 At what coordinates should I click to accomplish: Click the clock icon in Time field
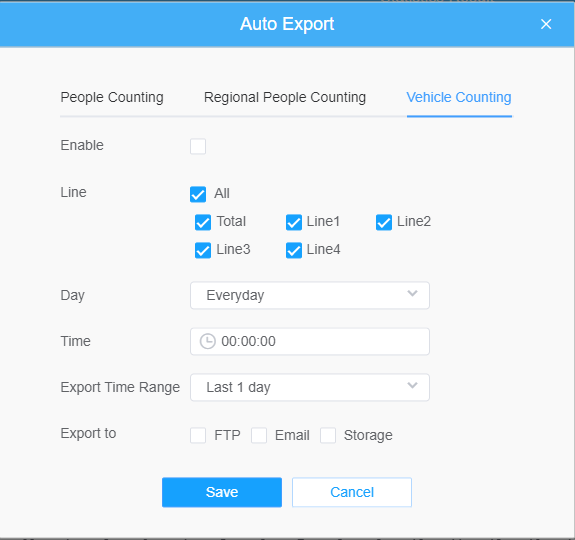tap(208, 341)
